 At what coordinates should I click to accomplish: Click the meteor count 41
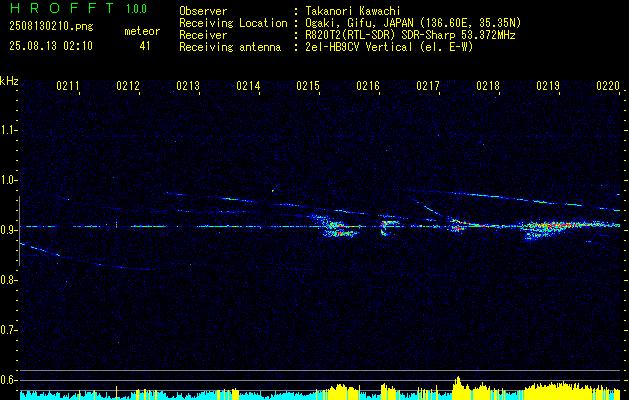click(145, 46)
